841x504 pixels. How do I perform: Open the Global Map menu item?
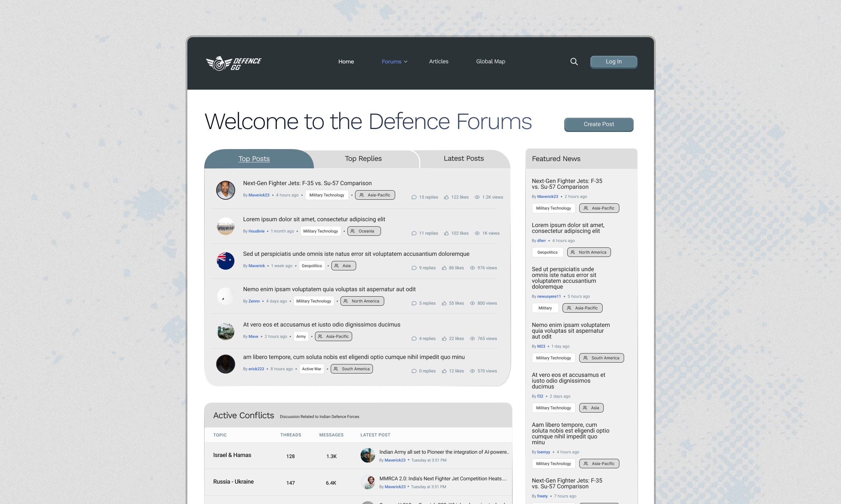(490, 62)
